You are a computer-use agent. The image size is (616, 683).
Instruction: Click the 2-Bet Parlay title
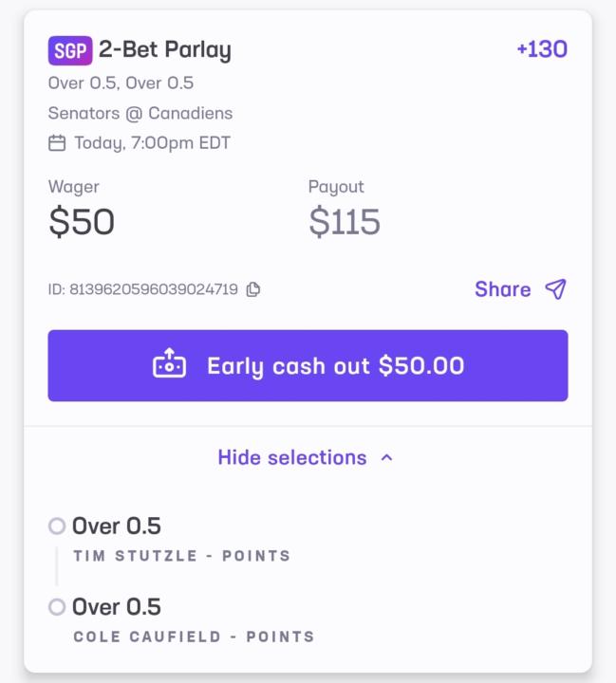tap(165, 50)
